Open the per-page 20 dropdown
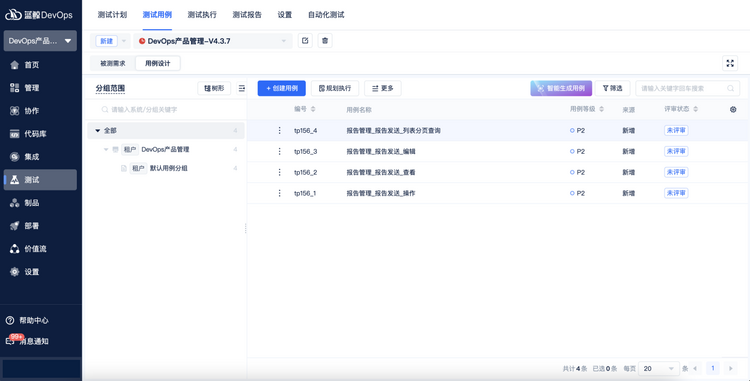This screenshot has height=381, width=750. pos(659,369)
